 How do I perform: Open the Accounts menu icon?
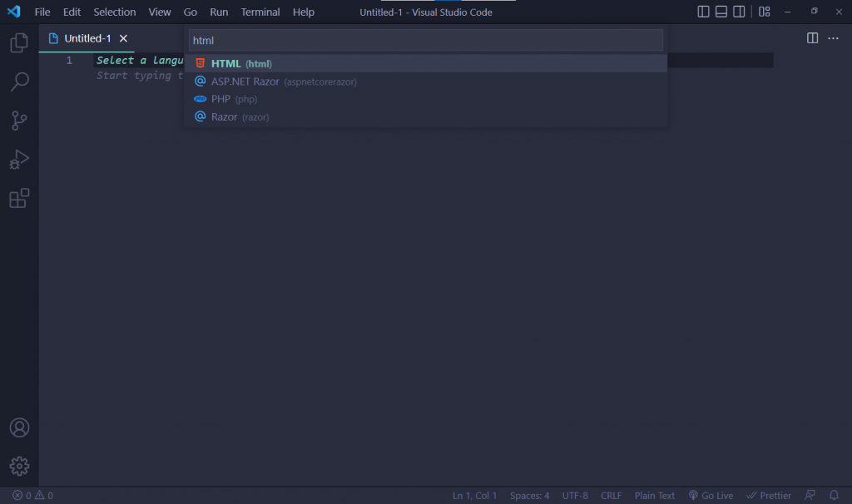tap(19, 427)
